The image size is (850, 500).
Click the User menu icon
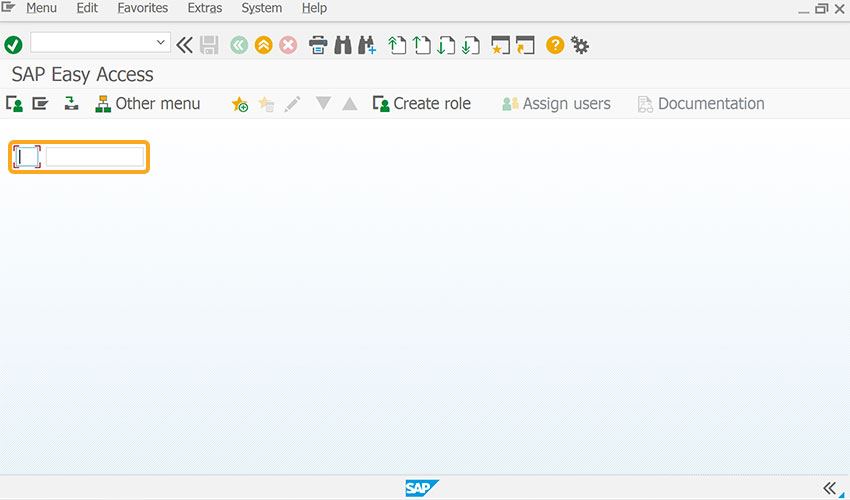tap(15, 104)
